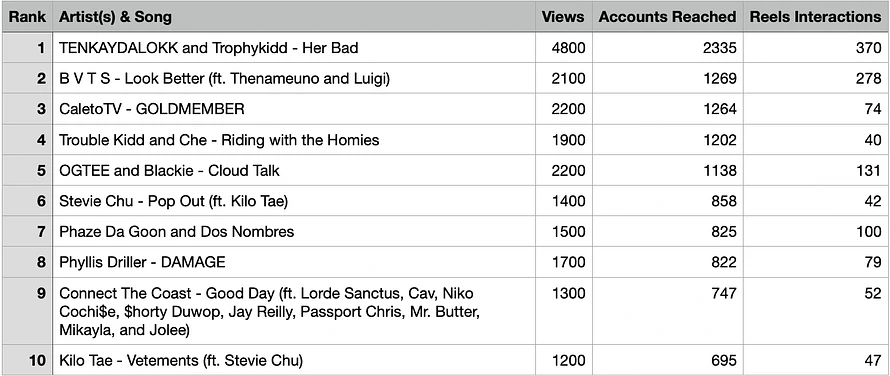Select the Phaze Da Goon cell
Viewport: 890px width, 376px height.
293,231
